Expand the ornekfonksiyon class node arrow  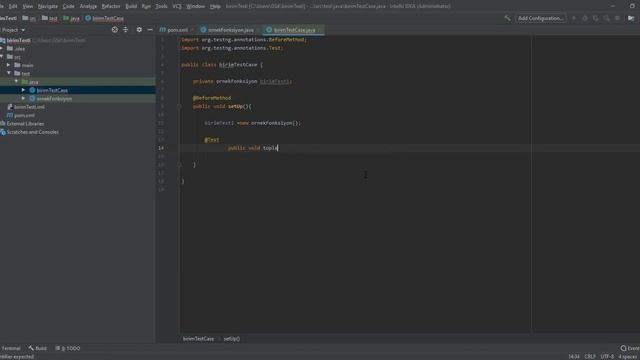click(x=23, y=98)
